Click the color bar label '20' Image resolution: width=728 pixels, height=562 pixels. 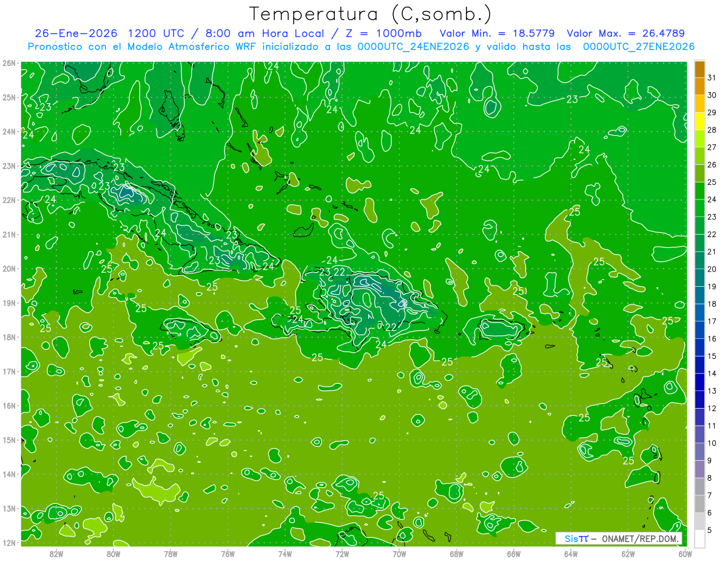click(x=712, y=269)
